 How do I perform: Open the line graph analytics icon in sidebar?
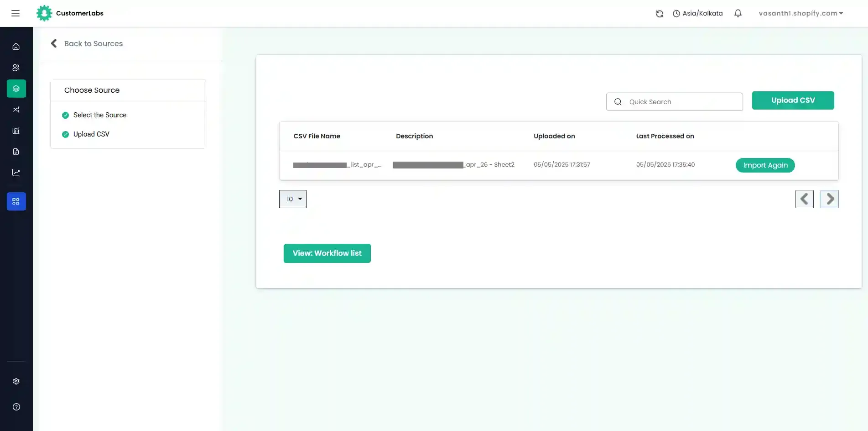pyautogui.click(x=16, y=173)
